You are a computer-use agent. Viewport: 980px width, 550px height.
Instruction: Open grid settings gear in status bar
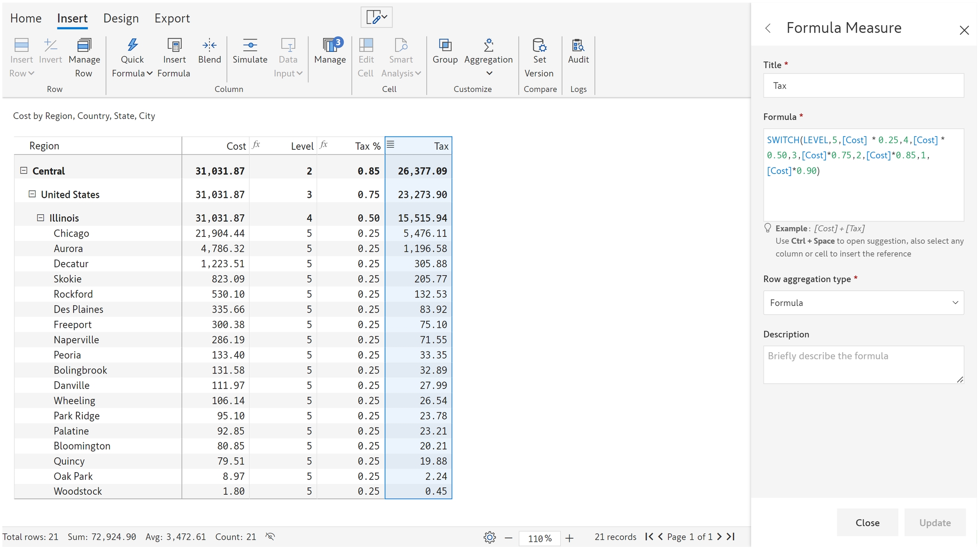pyautogui.click(x=490, y=537)
